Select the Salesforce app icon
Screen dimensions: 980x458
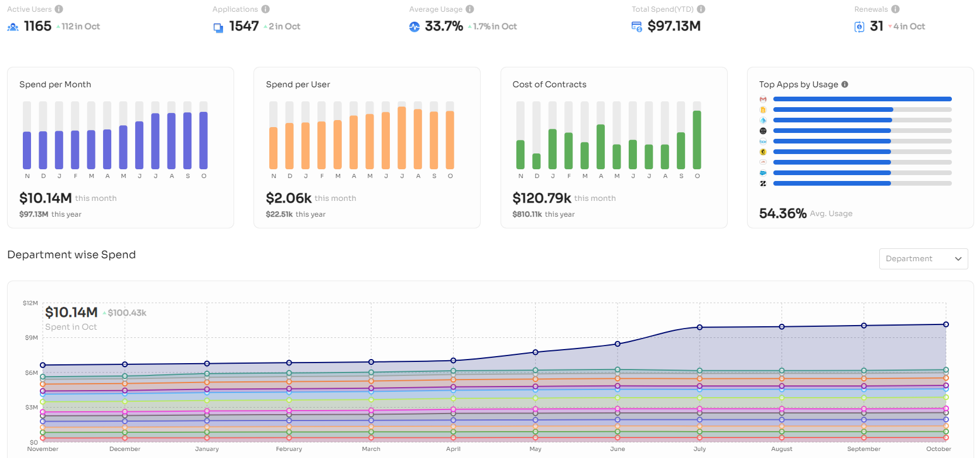[763, 173]
